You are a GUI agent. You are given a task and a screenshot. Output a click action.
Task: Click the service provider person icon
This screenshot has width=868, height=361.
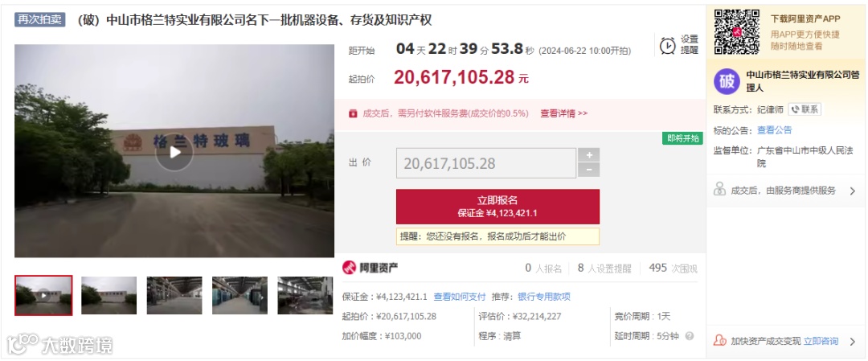719,190
